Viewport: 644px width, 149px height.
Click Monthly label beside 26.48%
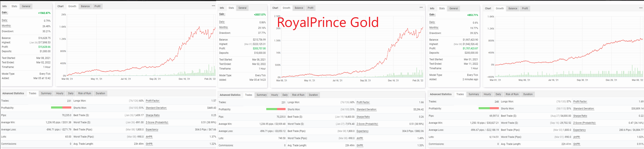(6, 26)
